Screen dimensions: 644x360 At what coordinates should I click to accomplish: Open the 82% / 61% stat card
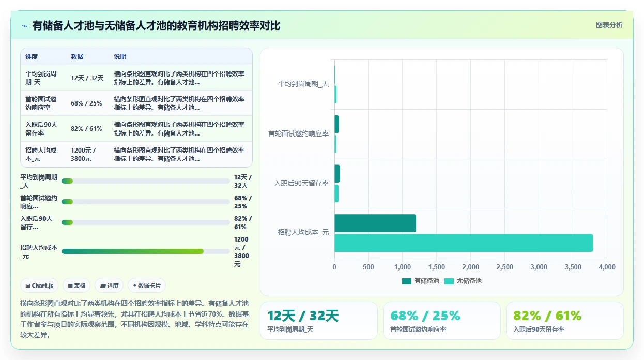(565, 321)
